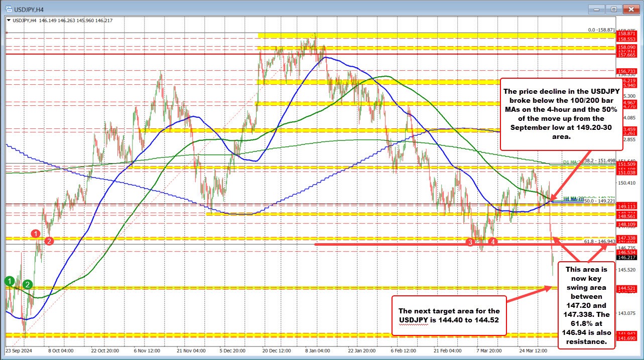
Task: Select the red numbered marker 1 on the chart
Action: [x=35, y=234]
